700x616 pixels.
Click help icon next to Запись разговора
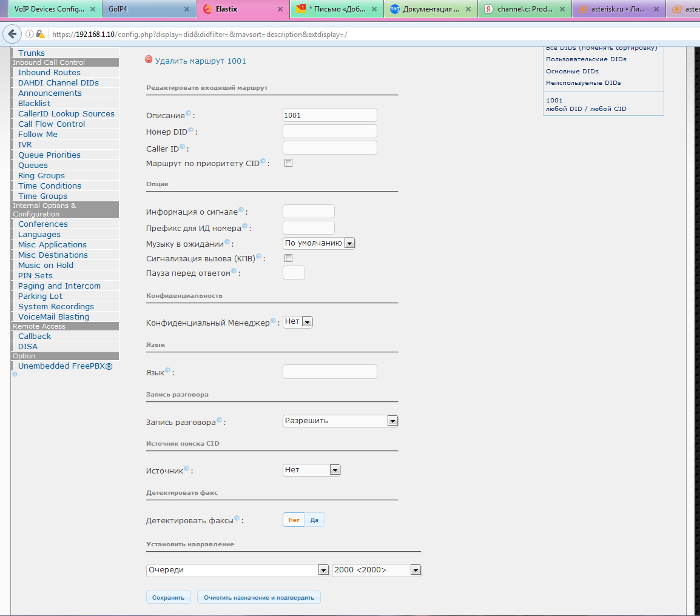click(220, 420)
